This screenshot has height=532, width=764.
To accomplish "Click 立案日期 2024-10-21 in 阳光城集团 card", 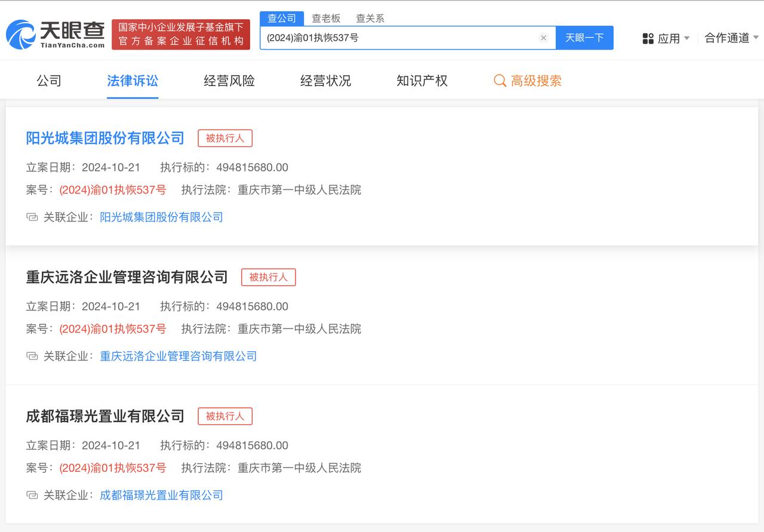I will pos(111,167).
